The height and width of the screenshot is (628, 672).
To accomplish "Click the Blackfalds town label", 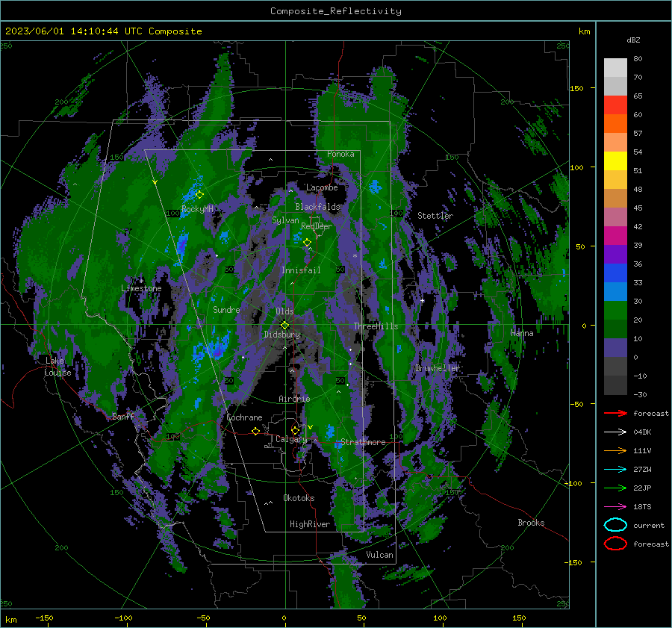I will pyautogui.click(x=317, y=207).
